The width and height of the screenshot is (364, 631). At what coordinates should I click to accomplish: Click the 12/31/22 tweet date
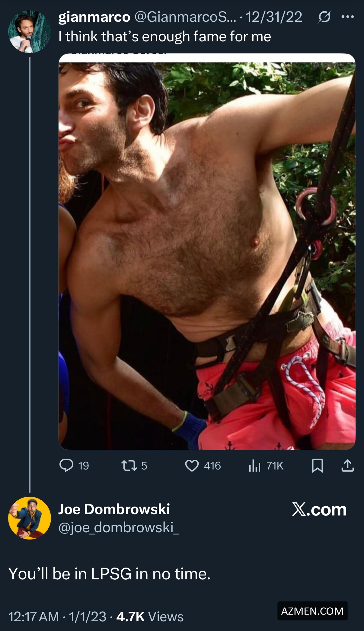click(x=274, y=17)
